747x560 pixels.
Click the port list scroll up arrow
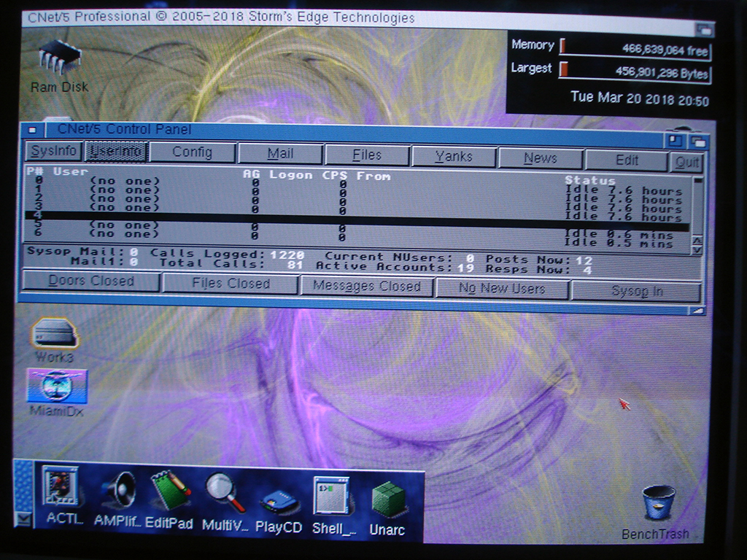pyautogui.click(x=697, y=241)
